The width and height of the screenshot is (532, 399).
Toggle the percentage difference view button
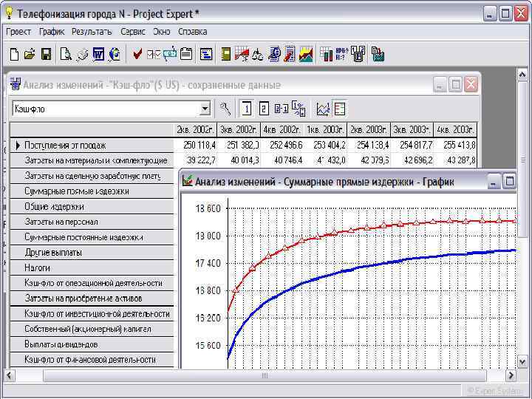point(299,109)
